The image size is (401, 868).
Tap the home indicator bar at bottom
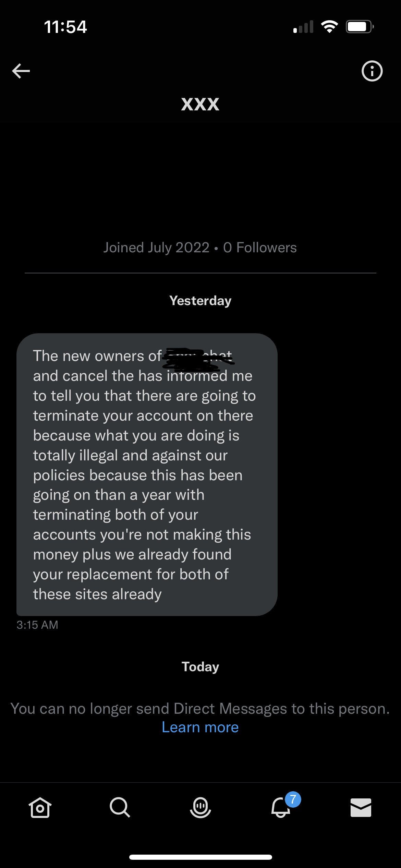[200, 857]
